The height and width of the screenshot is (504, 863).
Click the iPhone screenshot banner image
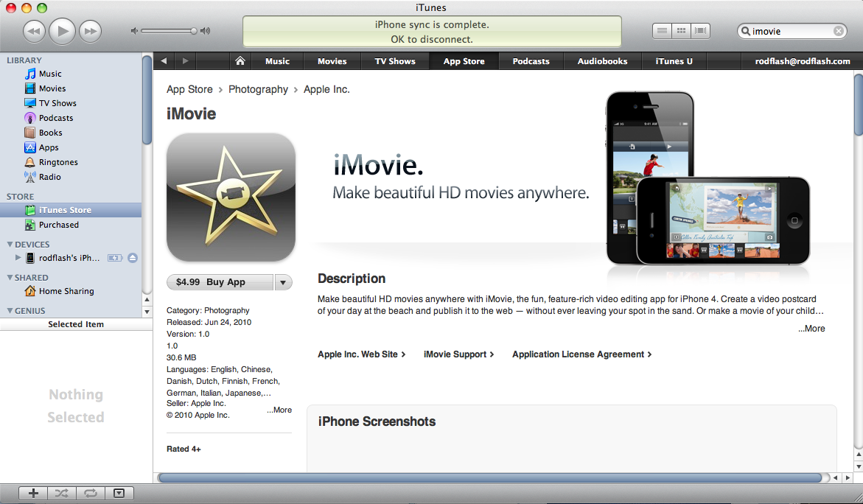708,179
